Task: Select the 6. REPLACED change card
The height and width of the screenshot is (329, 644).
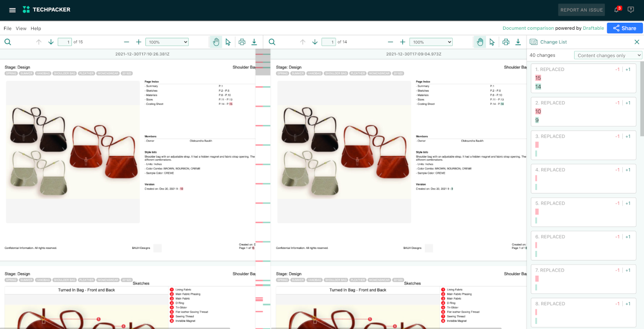Action: [x=584, y=245]
